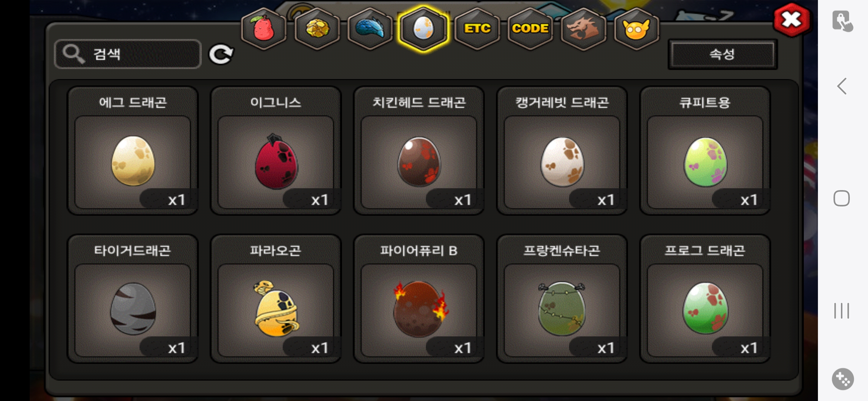Viewport: 868px width, 401px height.
Task: Open the game controller tools icon
Action: point(842,379)
